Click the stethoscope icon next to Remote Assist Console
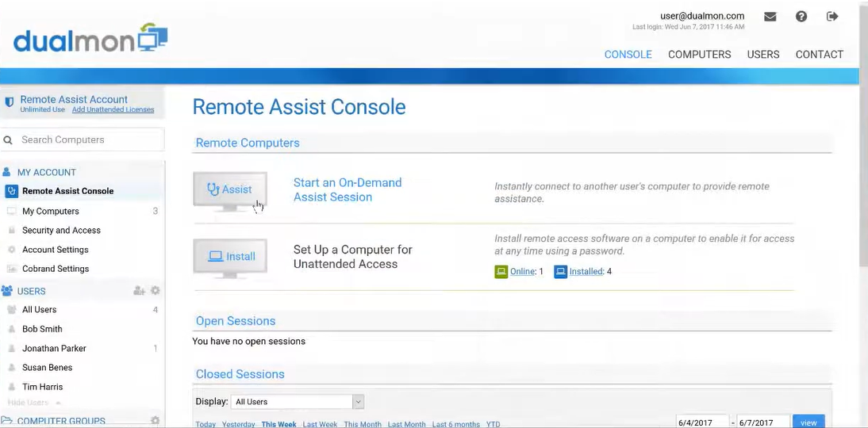The height and width of the screenshot is (428, 868). click(12, 191)
